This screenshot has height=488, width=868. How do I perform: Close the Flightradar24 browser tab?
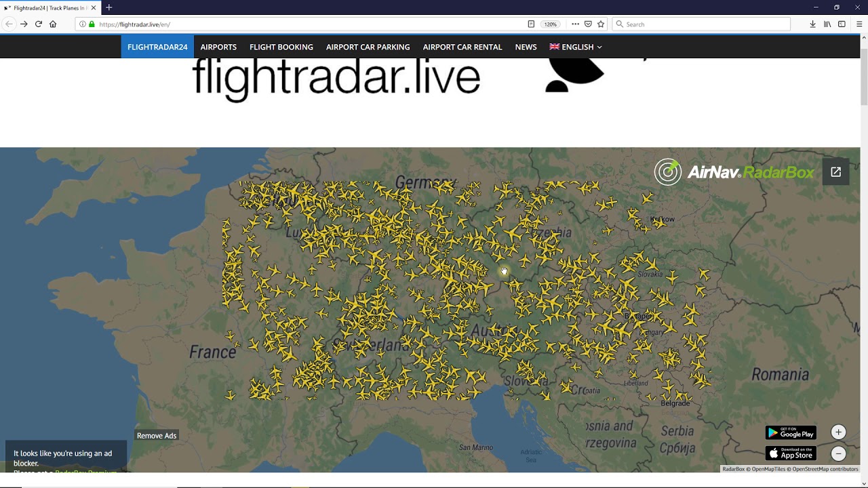point(94,7)
